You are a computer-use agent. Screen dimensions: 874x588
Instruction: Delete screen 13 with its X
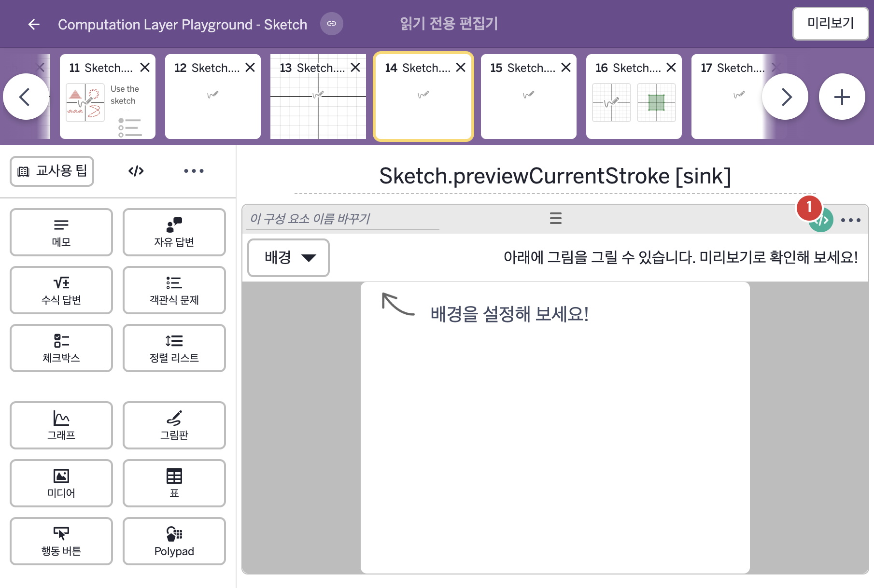click(355, 68)
